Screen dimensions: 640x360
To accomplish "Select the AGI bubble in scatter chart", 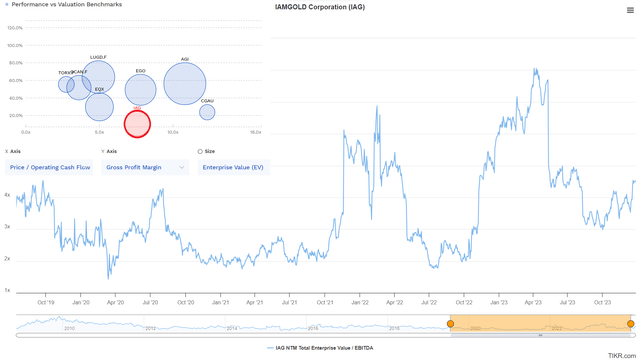I will pos(185,83).
